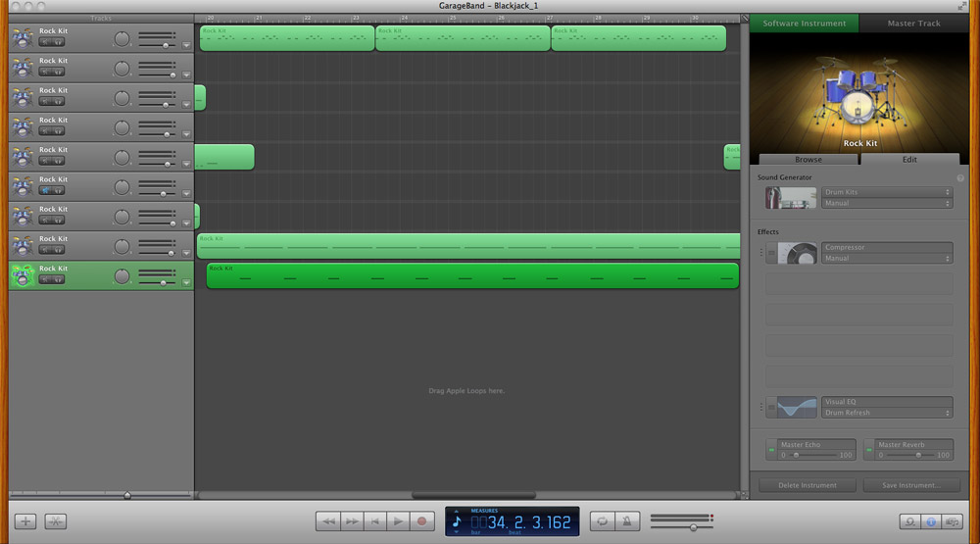The width and height of the screenshot is (980, 544).
Task: Open the track editor with scissors button
Action: [56, 520]
